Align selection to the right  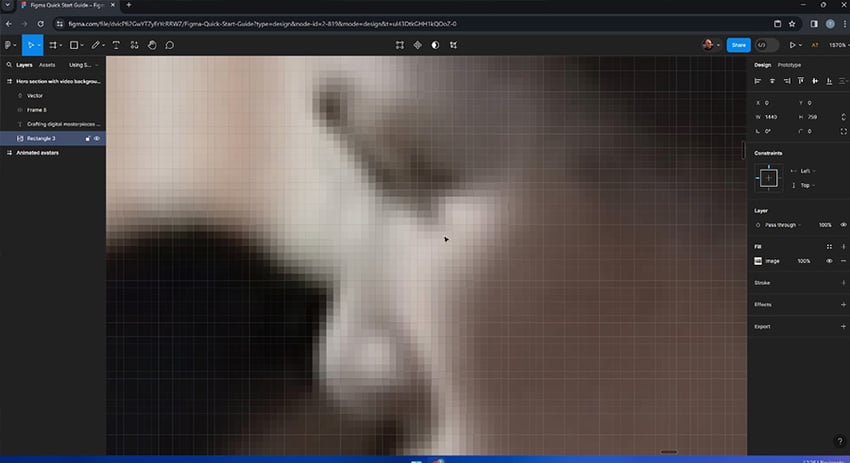pyautogui.click(x=787, y=81)
